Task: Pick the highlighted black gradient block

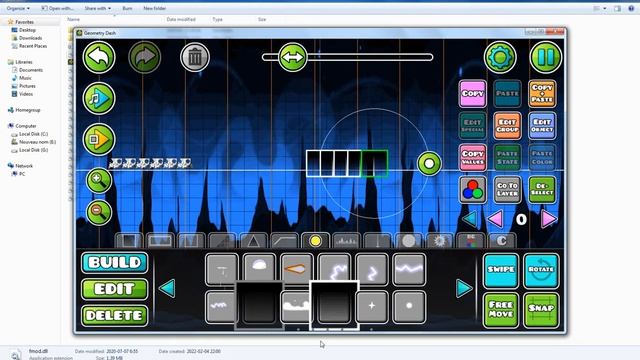Action: click(334, 305)
